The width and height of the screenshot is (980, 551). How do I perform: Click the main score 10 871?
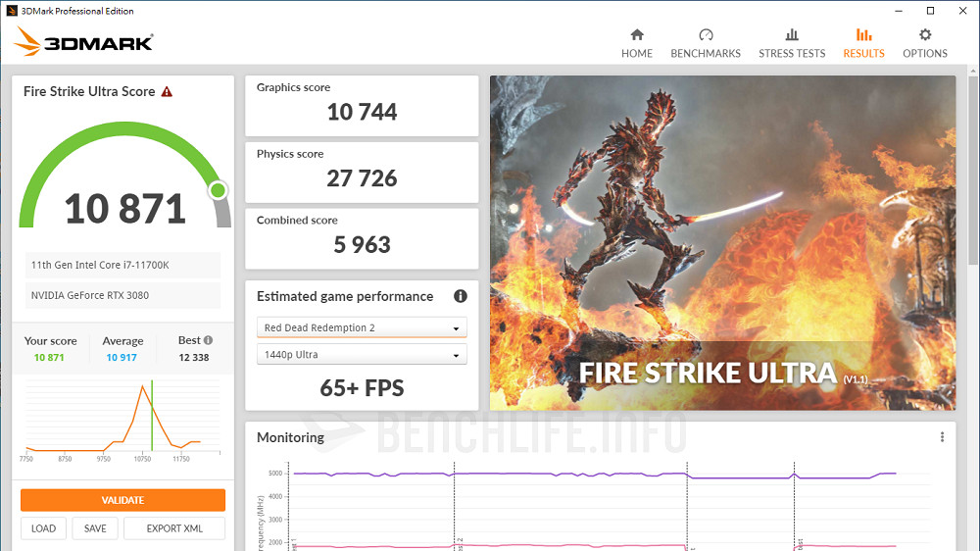[125, 209]
